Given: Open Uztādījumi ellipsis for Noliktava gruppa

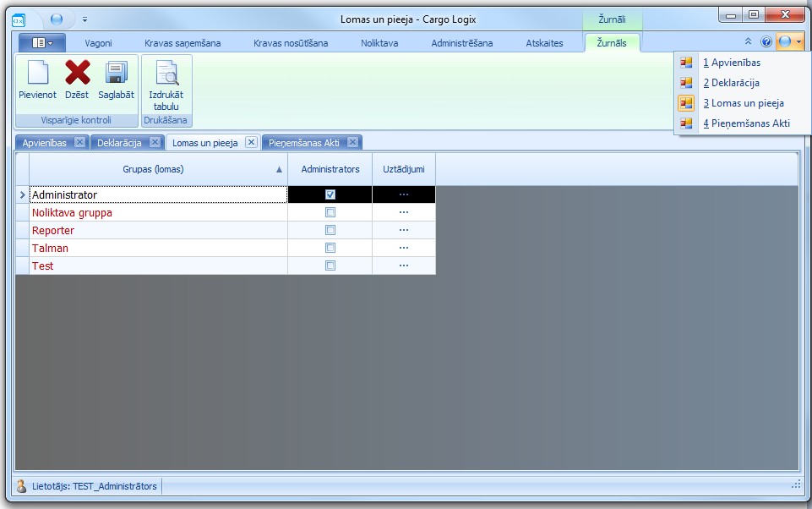Looking at the screenshot, I should coord(403,212).
